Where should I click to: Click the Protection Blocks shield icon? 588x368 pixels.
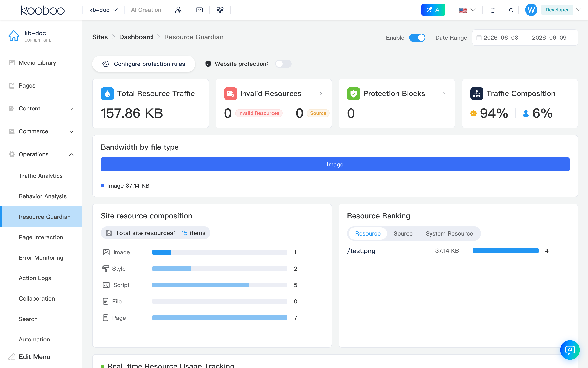354,94
